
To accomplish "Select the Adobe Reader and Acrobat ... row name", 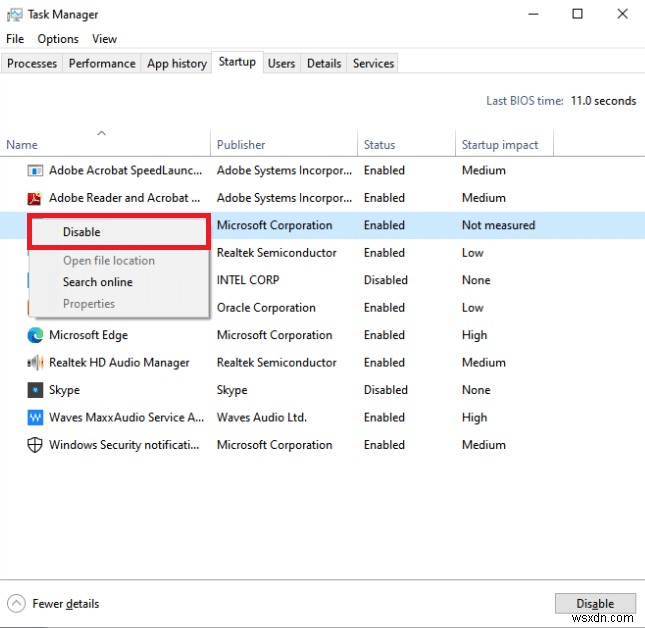I will click(125, 198).
